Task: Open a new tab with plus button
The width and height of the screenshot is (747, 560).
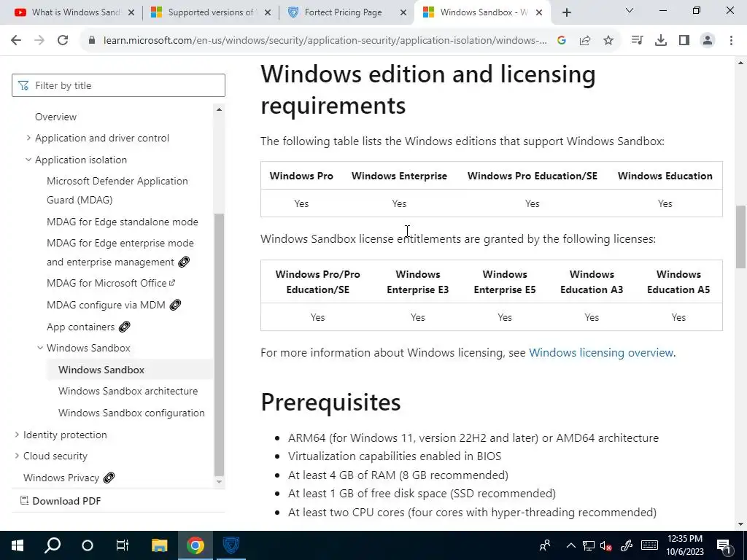Action: click(566, 12)
